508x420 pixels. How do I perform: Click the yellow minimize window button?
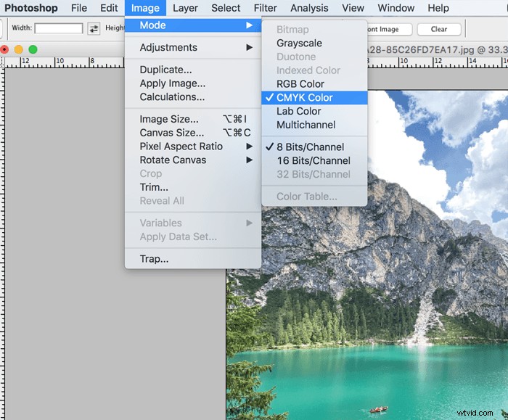point(19,49)
